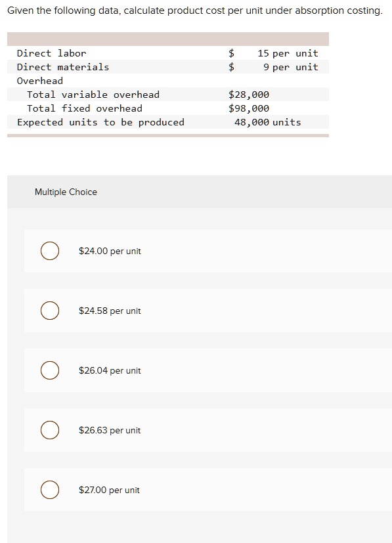Click the $28,000 value cell
The image size is (392, 543).
pos(247,95)
